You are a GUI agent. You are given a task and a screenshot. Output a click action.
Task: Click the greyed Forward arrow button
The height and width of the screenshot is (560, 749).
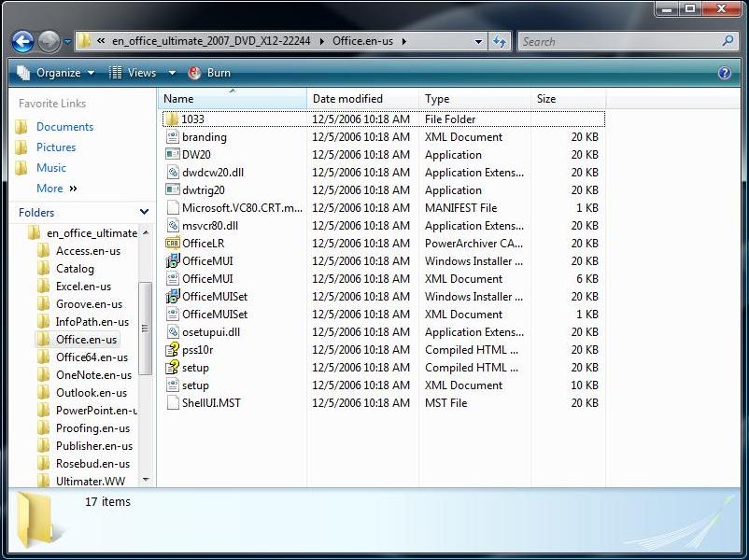49,42
